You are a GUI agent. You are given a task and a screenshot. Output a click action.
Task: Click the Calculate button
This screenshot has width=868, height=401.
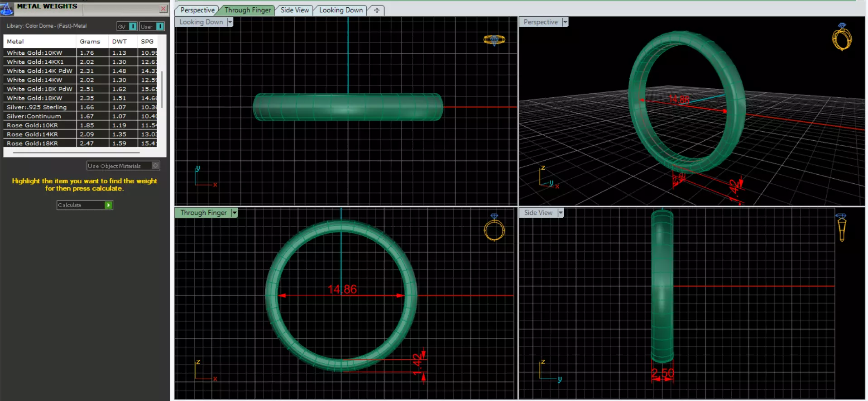tap(85, 205)
